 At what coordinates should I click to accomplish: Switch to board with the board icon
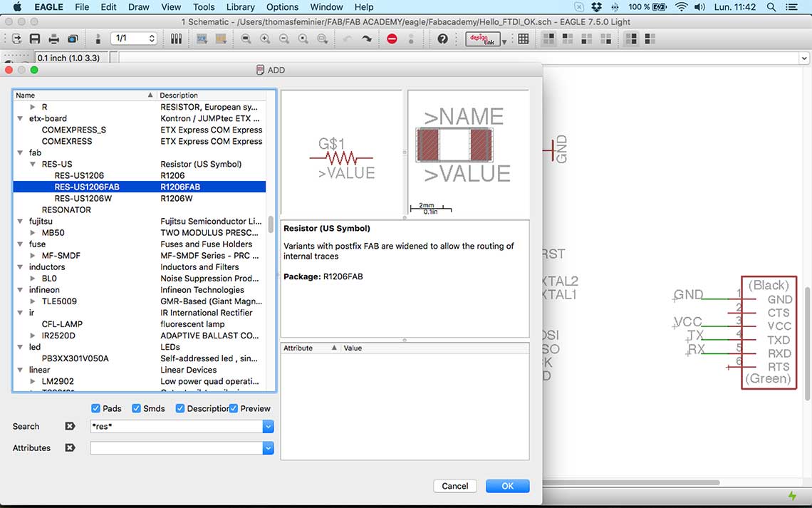pyautogui.click(x=98, y=39)
